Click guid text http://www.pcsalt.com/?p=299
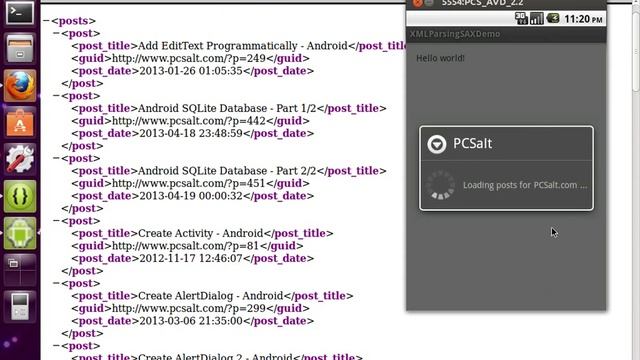 coord(189,308)
